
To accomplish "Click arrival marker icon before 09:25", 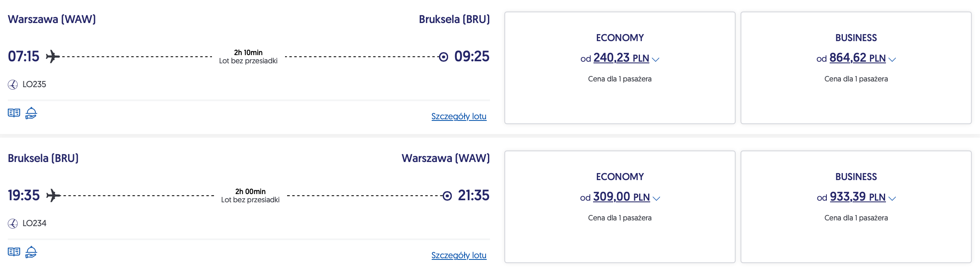I will [x=443, y=57].
